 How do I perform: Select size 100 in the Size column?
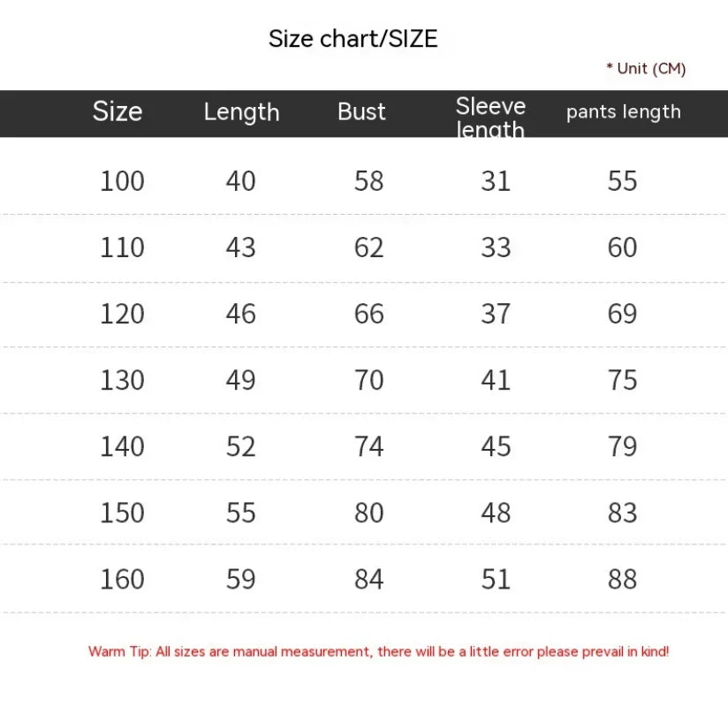click(122, 181)
